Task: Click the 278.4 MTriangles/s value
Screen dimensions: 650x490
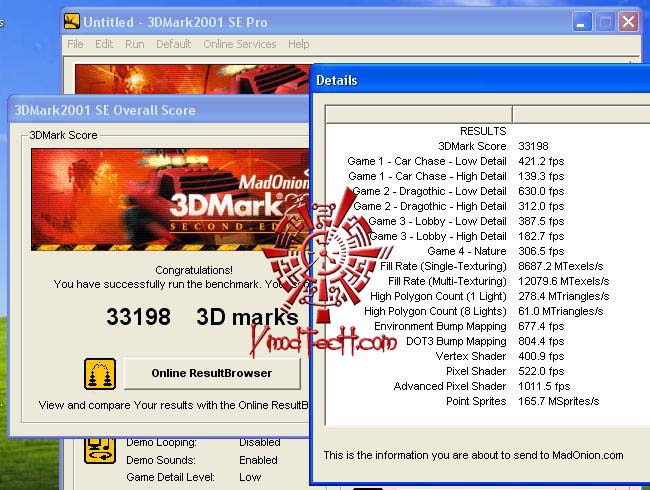Action: coord(564,296)
